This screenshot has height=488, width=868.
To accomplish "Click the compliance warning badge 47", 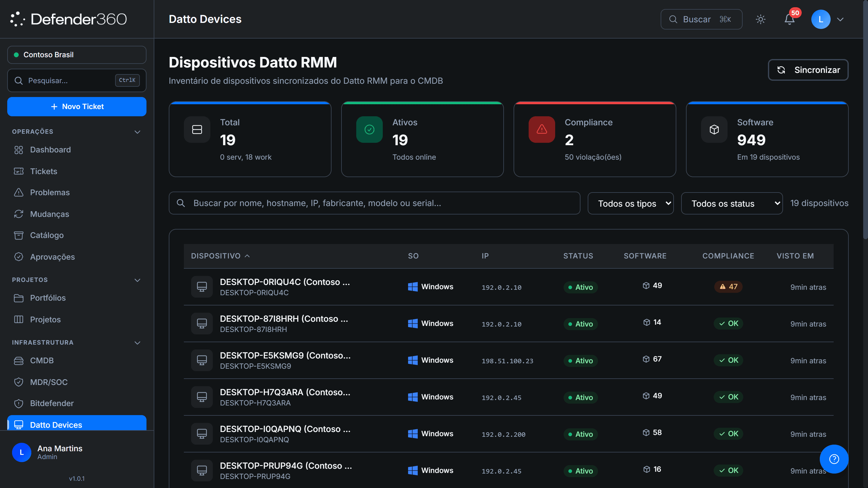I will pyautogui.click(x=728, y=286).
